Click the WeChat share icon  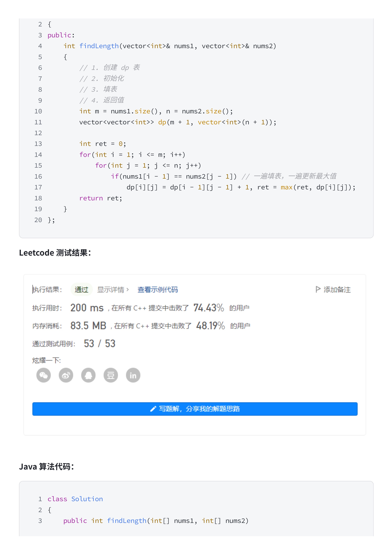pos(43,375)
